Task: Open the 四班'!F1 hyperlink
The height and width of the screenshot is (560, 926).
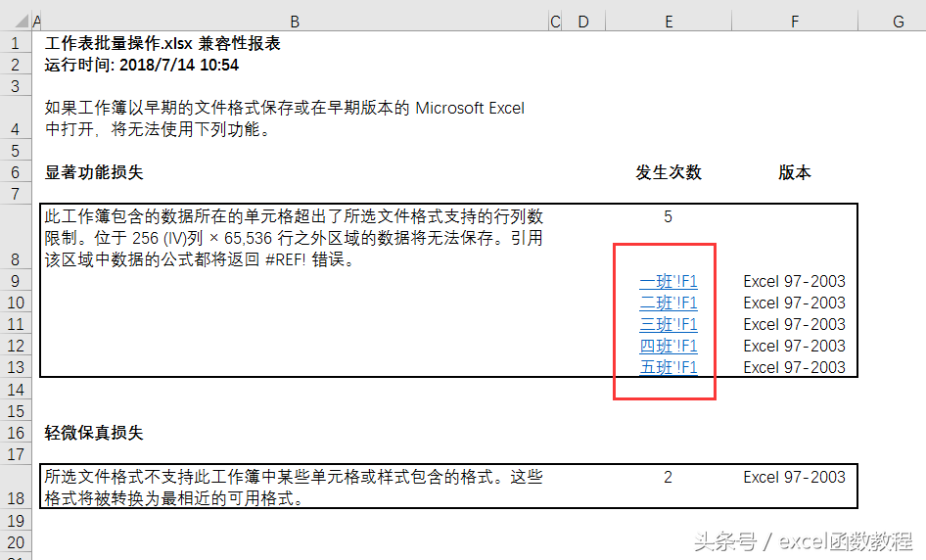Action: [668, 346]
